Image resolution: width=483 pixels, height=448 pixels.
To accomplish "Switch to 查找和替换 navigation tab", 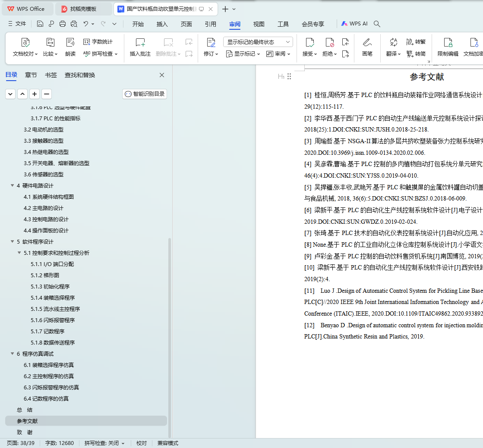I will pos(80,75).
